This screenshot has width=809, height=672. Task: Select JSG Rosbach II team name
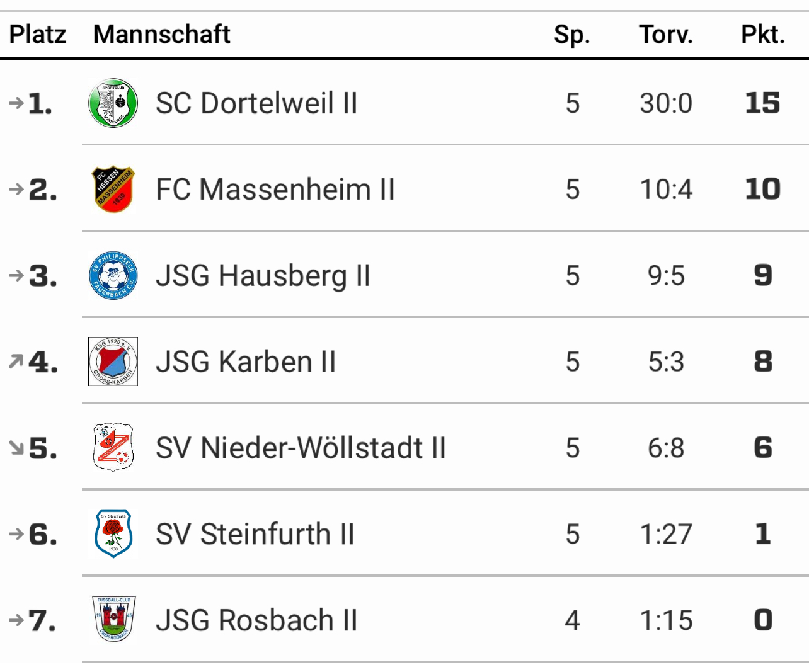(x=256, y=620)
